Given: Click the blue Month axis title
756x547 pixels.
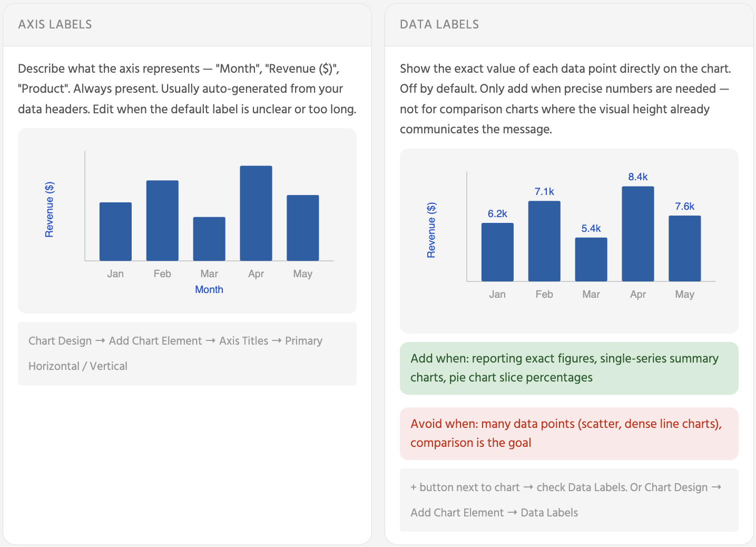Looking at the screenshot, I should [x=209, y=289].
